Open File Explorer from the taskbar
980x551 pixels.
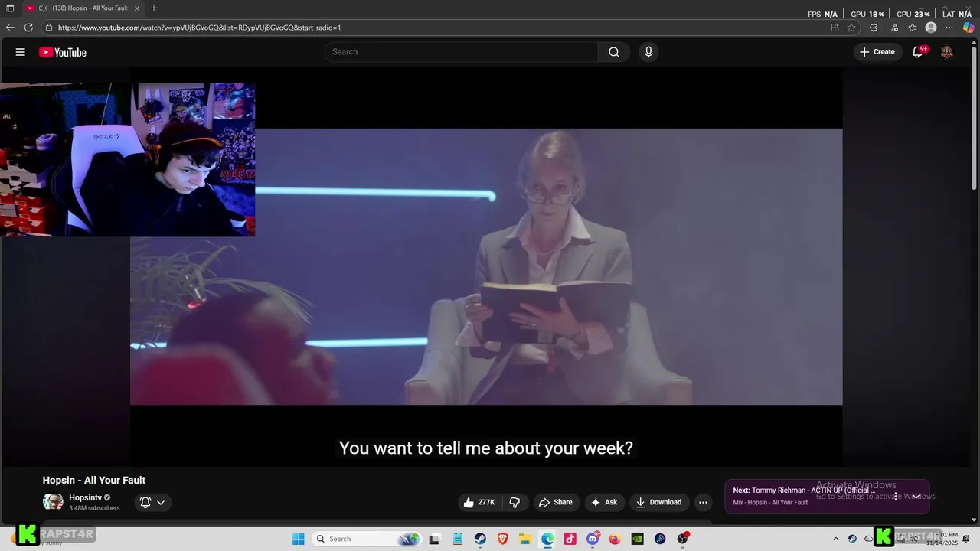point(525,539)
